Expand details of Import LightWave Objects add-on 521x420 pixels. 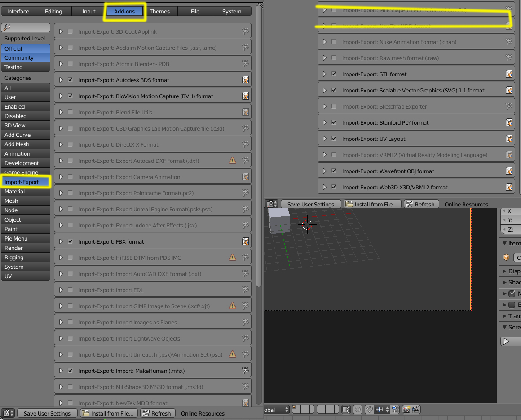(61, 339)
